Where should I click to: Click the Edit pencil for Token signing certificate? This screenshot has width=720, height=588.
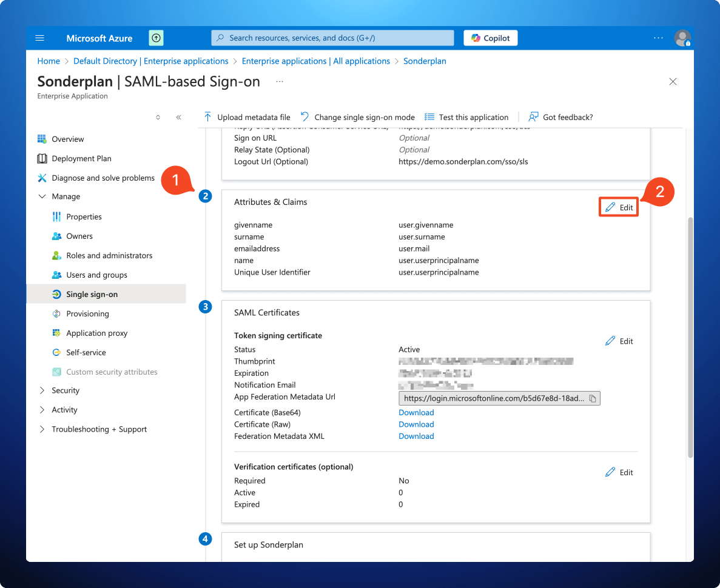click(x=611, y=341)
